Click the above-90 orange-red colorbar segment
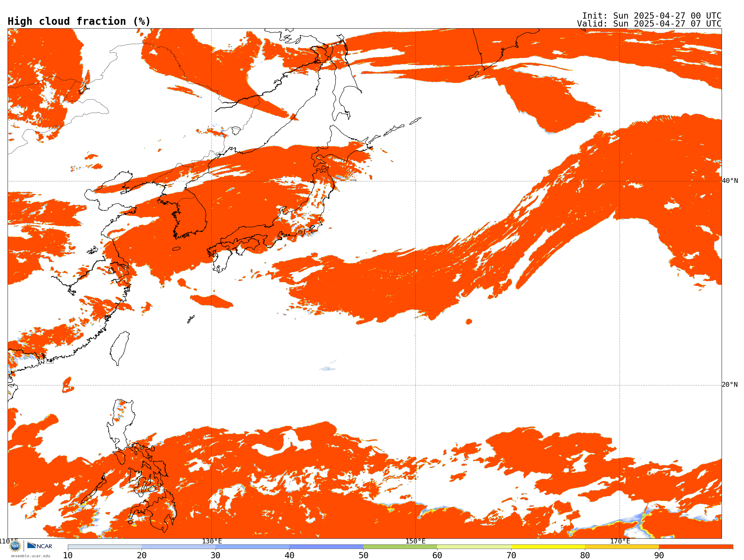The image size is (744, 560). coord(696,547)
